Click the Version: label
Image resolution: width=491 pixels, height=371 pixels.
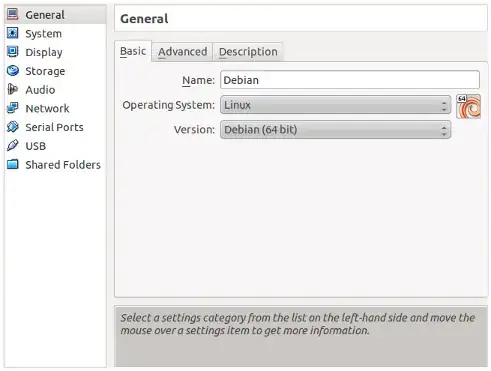194,130
